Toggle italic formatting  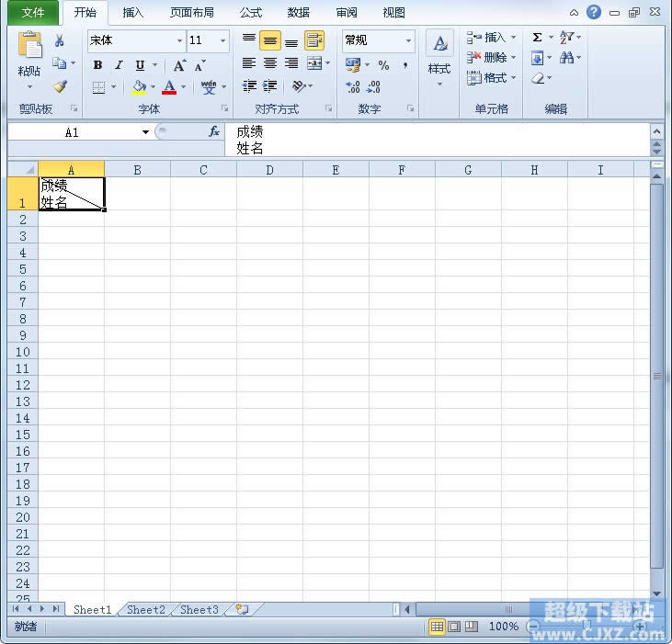click(119, 65)
